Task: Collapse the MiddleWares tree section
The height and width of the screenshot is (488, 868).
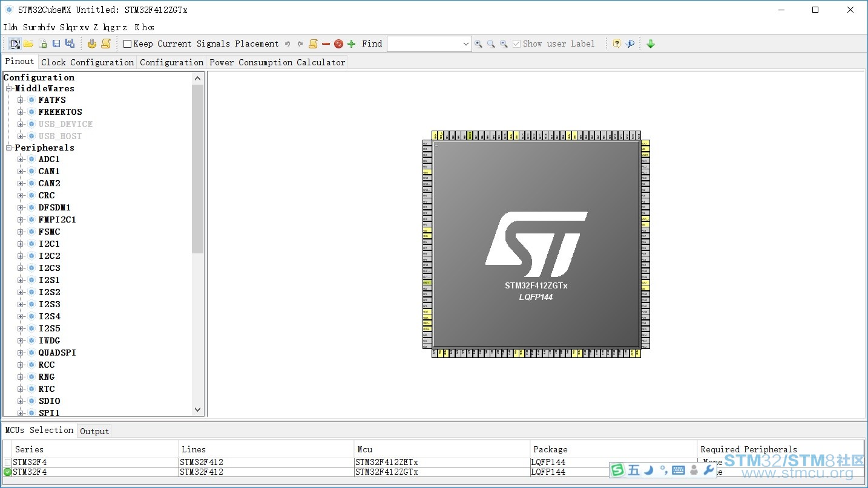Action: (9, 88)
